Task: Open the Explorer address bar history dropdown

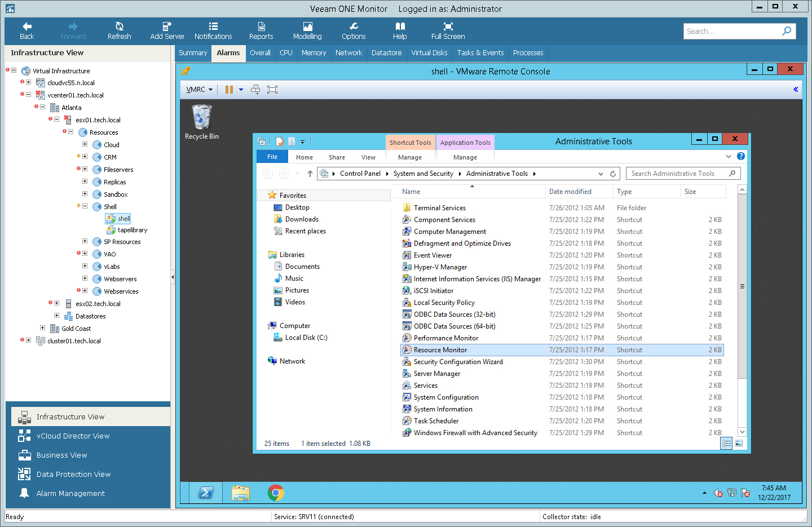Action: pos(601,174)
